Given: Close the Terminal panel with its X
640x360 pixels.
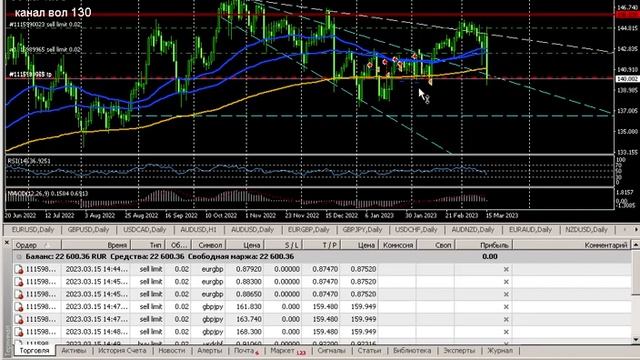Looking at the screenshot, I should point(7,242).
